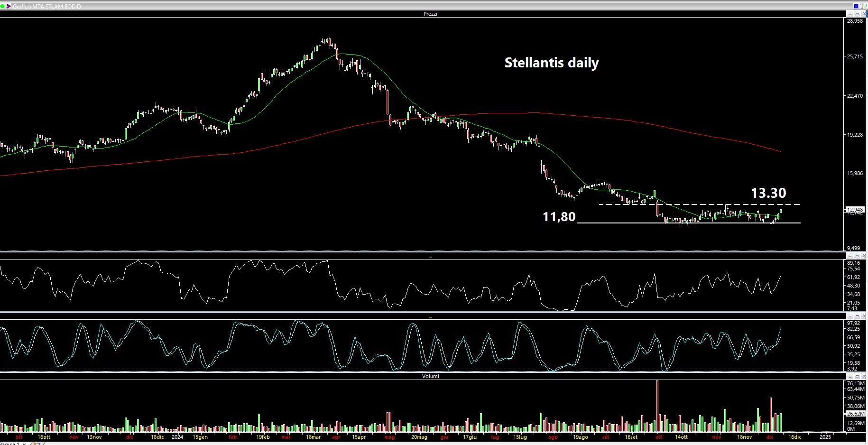
Task: Click the 61,92 RSI axis label
Action: click(x=854, y=277)
